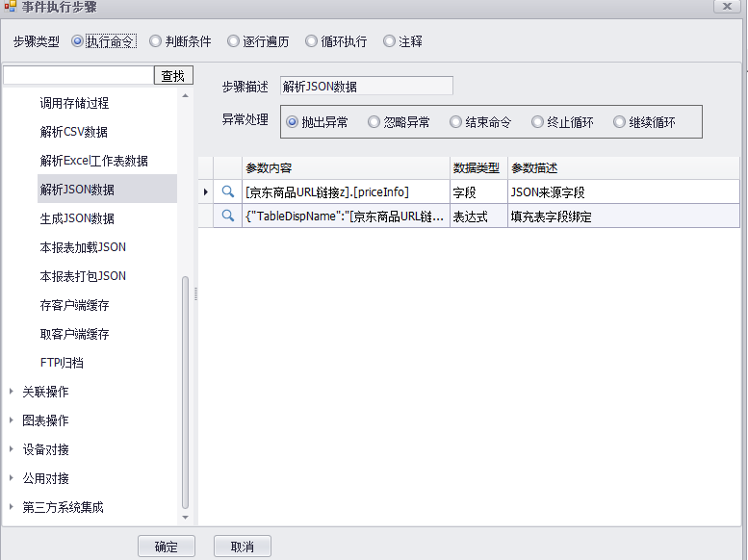The width and height of the screenshot is (748, 560).
Task: Select the 判断条件 step type radio
Action: click(x=156, y=41)
